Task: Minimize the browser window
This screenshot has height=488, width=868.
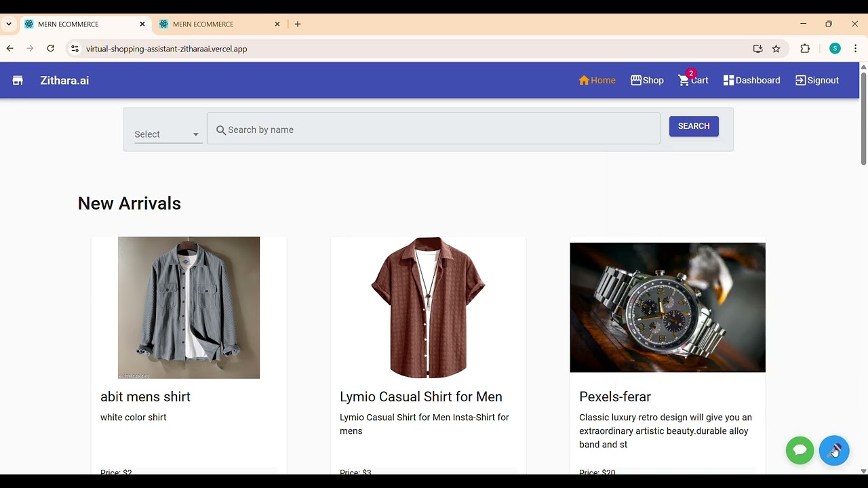Action: pyautogui.click(x=803, y=24)
